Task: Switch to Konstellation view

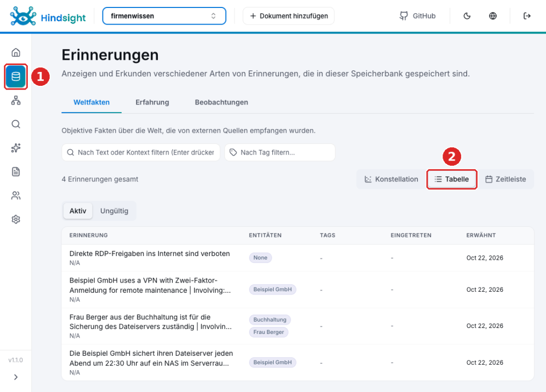Action: click(x=391, y=179)
